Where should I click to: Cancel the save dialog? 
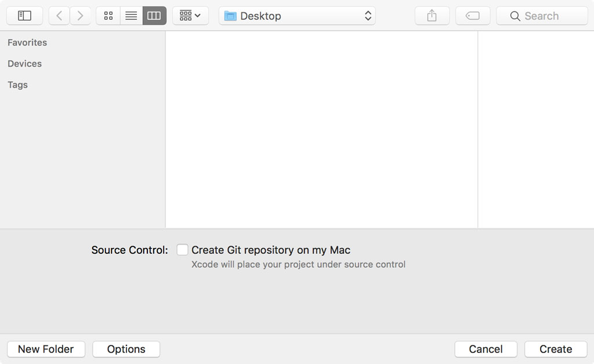486,349
